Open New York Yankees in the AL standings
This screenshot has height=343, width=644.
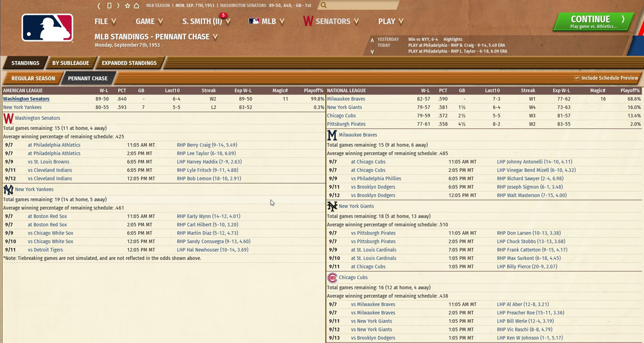pos(22,107)
